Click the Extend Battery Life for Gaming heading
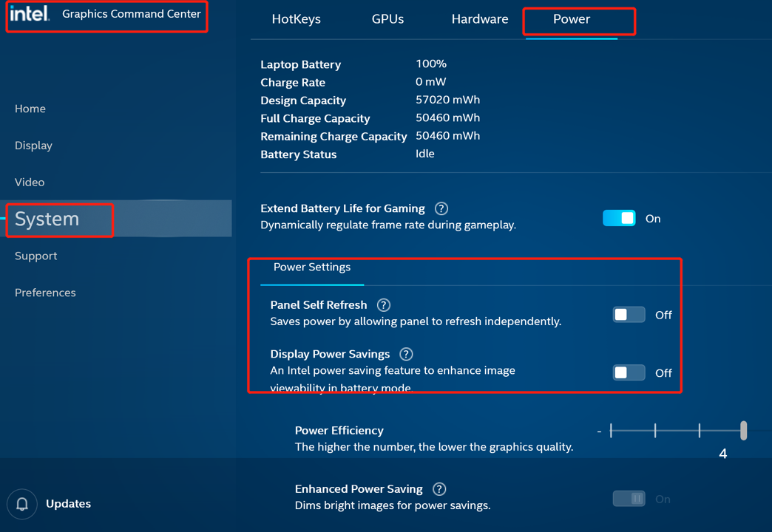 click(342, 208)
